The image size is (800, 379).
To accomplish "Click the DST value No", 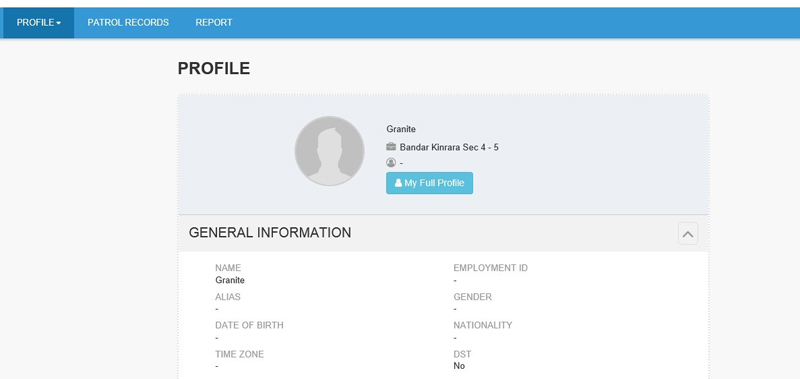I will 459,366.
